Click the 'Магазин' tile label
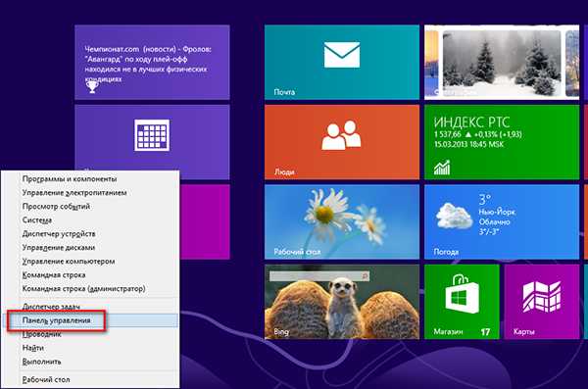The height and width of the screenshot is (389, 588). tap(448, 331)
